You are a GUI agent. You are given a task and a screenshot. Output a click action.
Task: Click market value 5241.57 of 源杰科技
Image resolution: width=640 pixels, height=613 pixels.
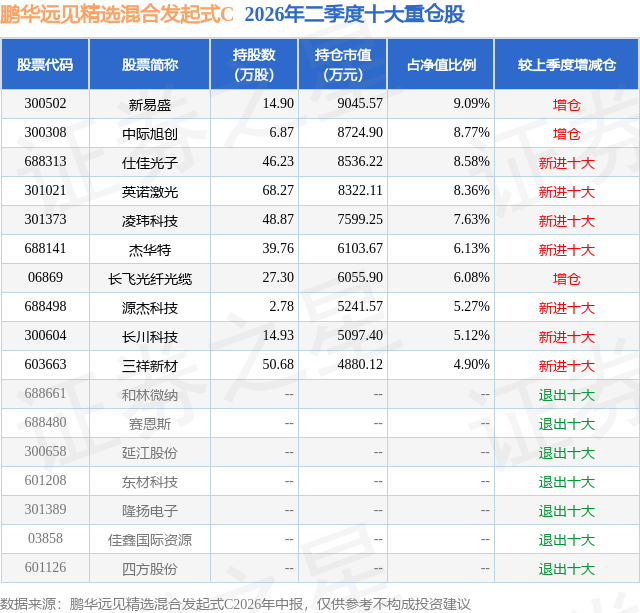click(360, 306)
